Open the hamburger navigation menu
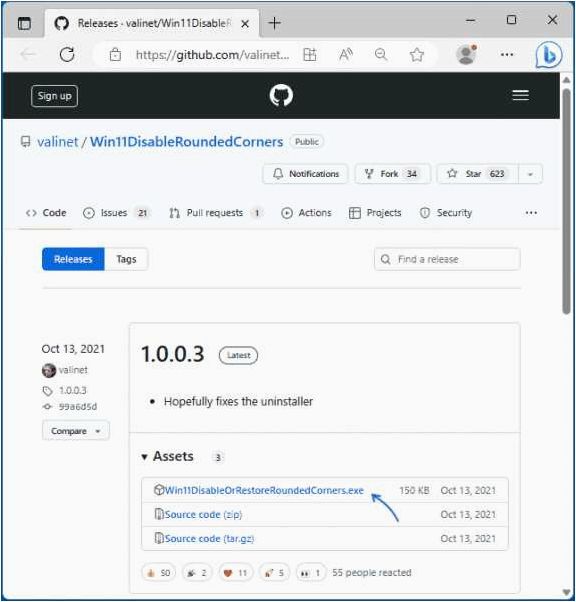Image resolution: width=576 pixels, height=602 pixels. click(x=520, y=95)
